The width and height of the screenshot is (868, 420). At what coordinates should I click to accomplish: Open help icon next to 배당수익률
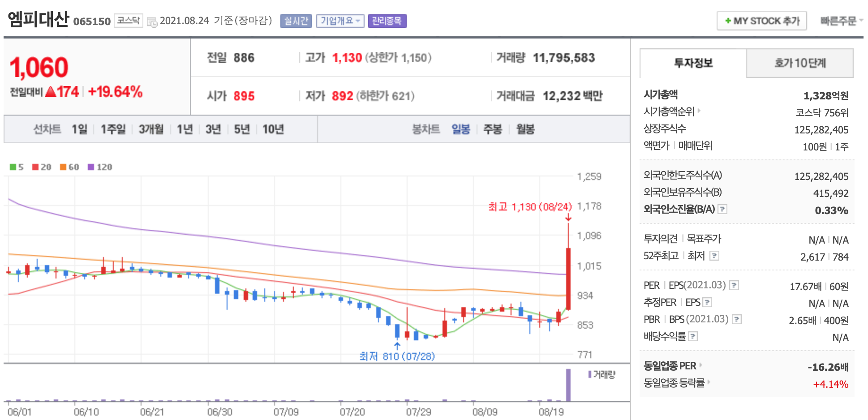click(693, 336)
